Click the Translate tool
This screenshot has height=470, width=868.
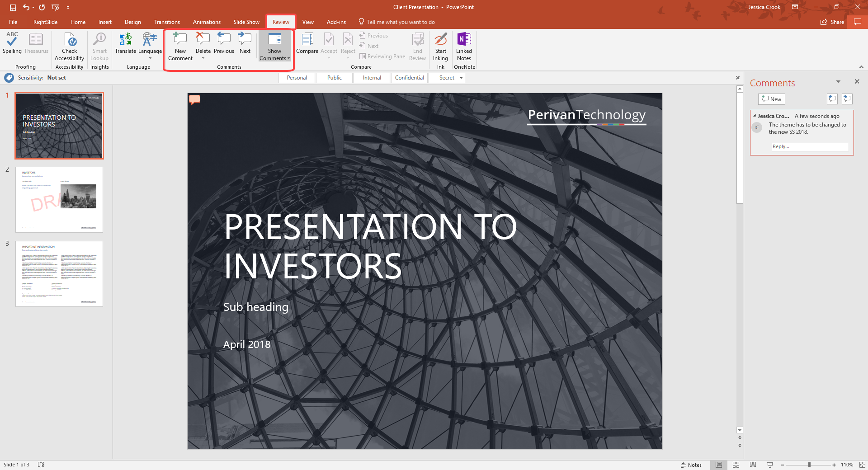click(x=125, y=43)
